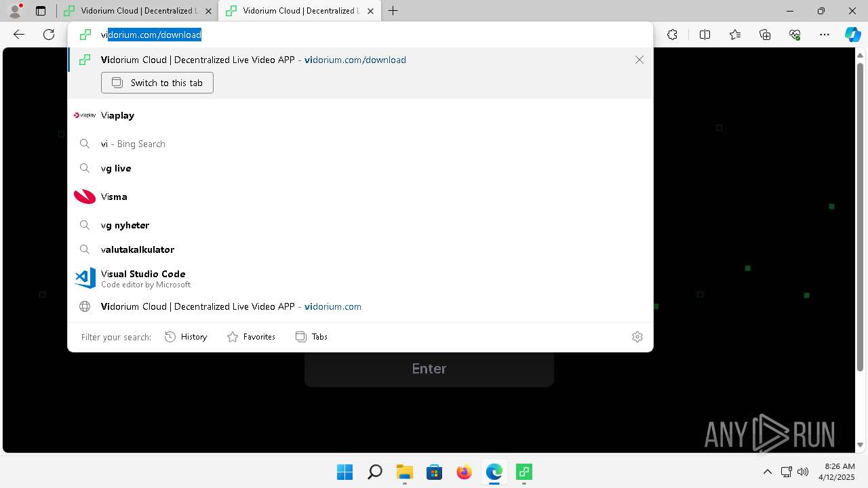The height and width of the screenshot is (488, 868).
Task: Open Browser essentials heart icon
Action: pyautogui.click(x=795, y=35)
